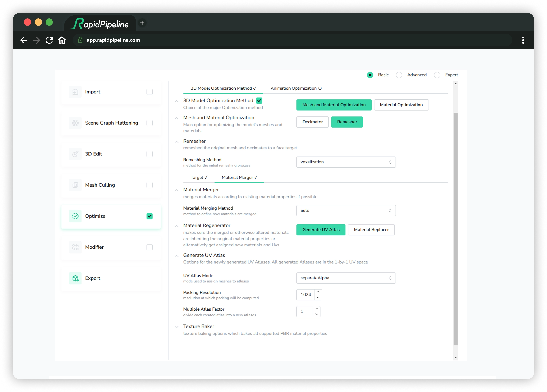Switch to the Target tab
This screenshot has width=547, height=392.
click(199, 178)
